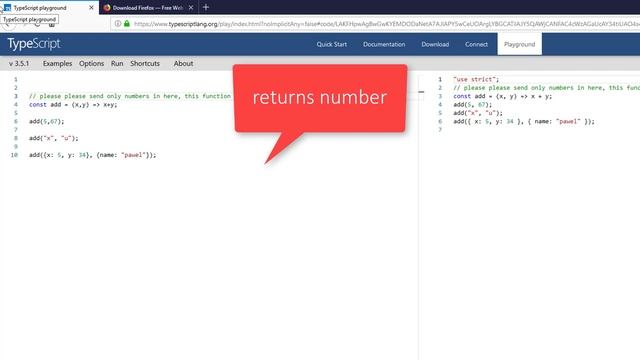Click 'add("x", "u");' in output panel
The width and height of the screenshot is (640, 360).
click(x=478, y=113)
